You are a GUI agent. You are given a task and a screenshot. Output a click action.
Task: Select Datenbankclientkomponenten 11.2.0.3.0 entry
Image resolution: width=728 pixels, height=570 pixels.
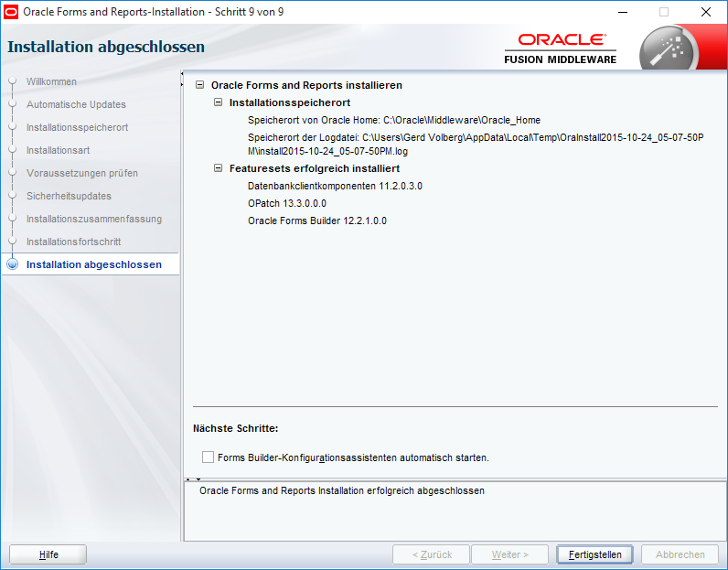click(x=335, y=186)
